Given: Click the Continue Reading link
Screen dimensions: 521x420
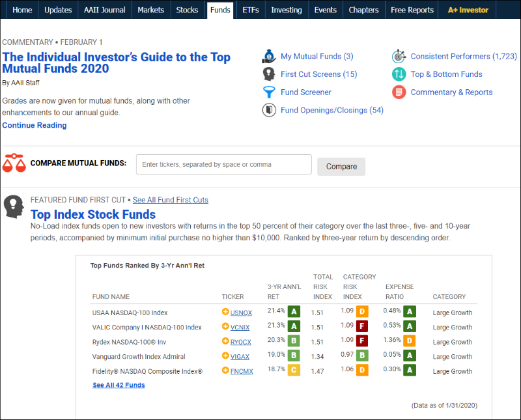Looking at the screenshot, I should [35, 125].
